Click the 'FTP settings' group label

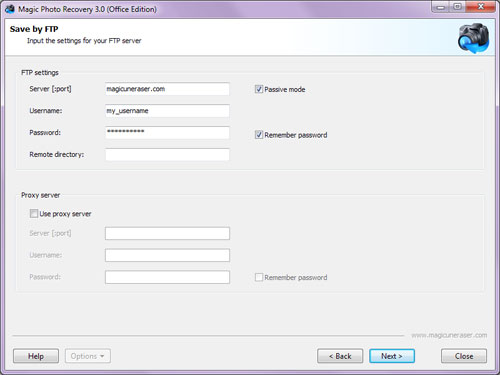(x=40, y=73)
